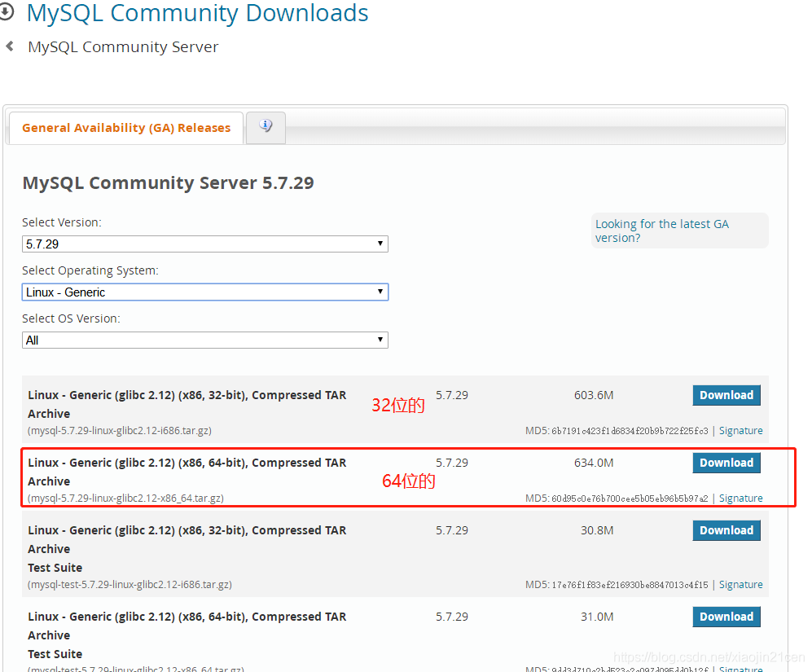Open Signature link for the 603.6M archive

tap(740, 431)
